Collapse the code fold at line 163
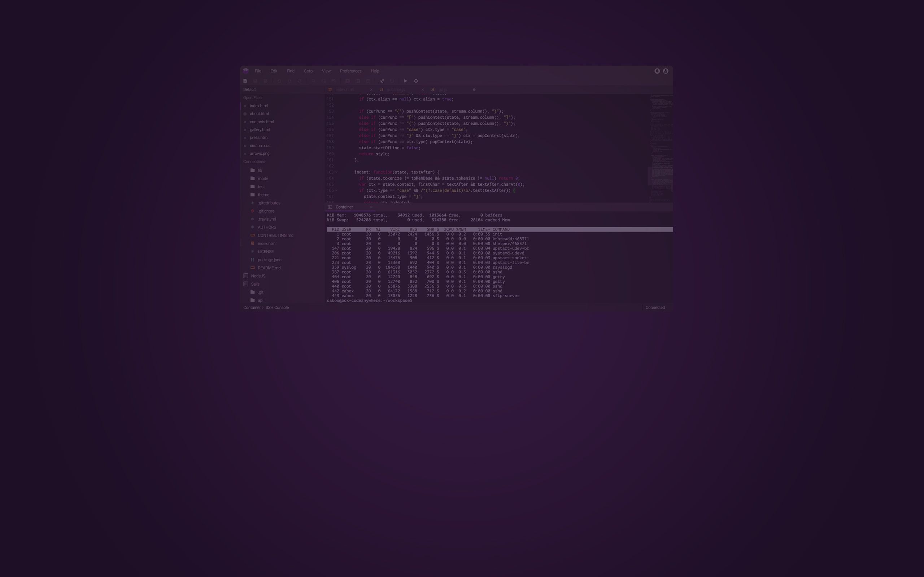This screenshot has width=924, height=577. click(336, 172)
